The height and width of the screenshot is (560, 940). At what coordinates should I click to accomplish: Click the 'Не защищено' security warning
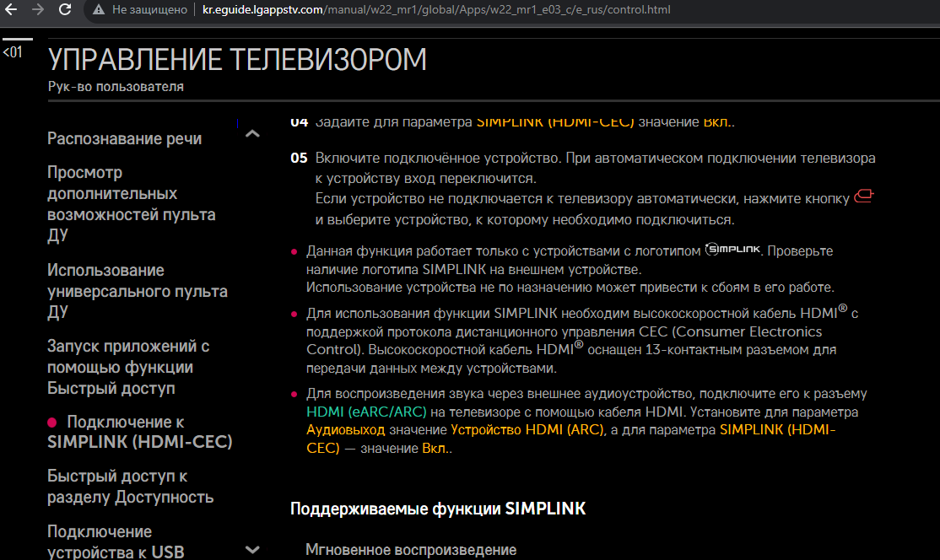tap(140, 11)
